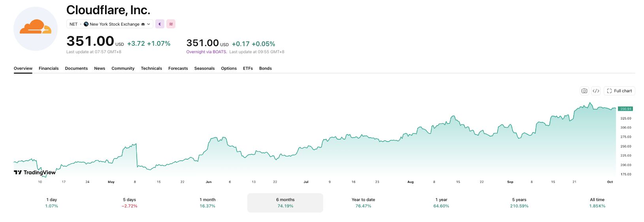
Task: Select the All time range
Action: [x=597, y=203]
